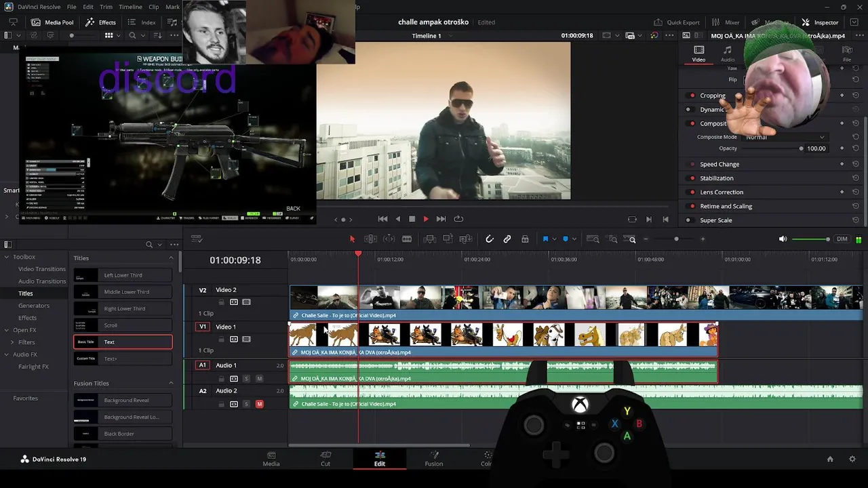Select the Blade Edit Mode tool
The image size is (868, 488).
point(407,239)
